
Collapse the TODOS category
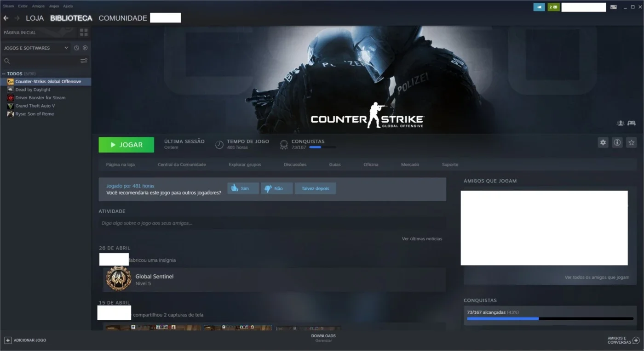pyautogui.click(x=4, y=74)
